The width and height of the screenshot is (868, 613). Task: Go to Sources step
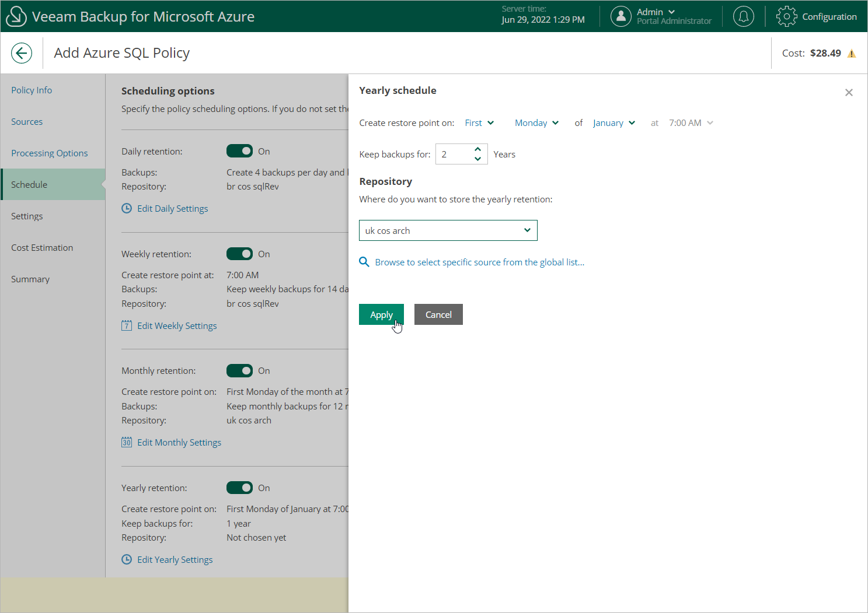coord(27,121)
